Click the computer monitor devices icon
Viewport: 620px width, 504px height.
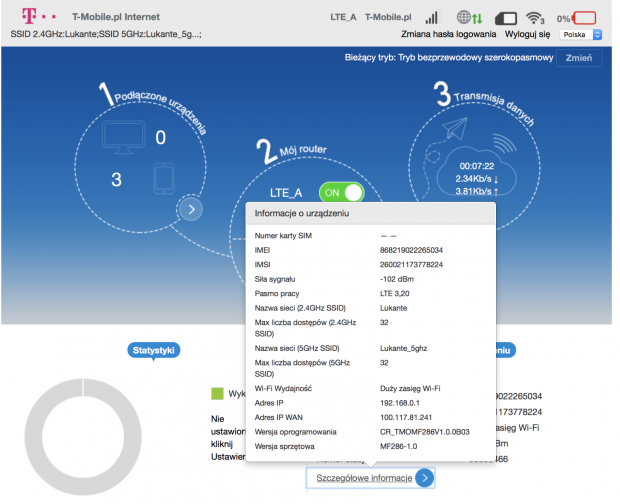[123, 137]
